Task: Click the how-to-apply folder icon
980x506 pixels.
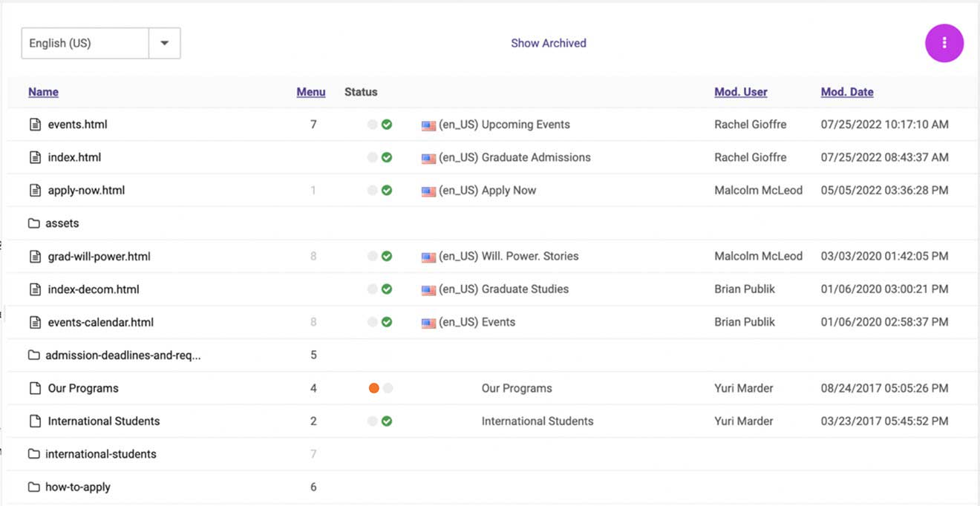Action: [x=33, y=487]
